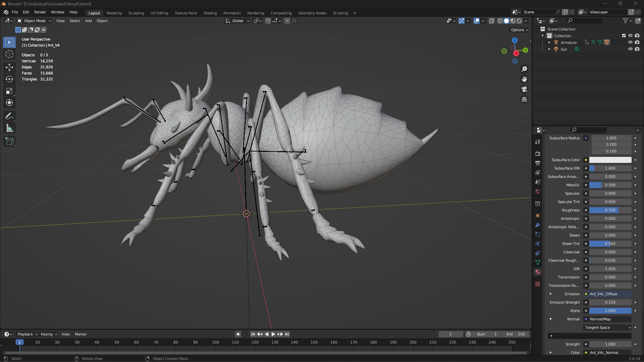This screenshot has height=362, width=644.
Task: Click the Subsurface Color swatch
Action: click(610, 160)
